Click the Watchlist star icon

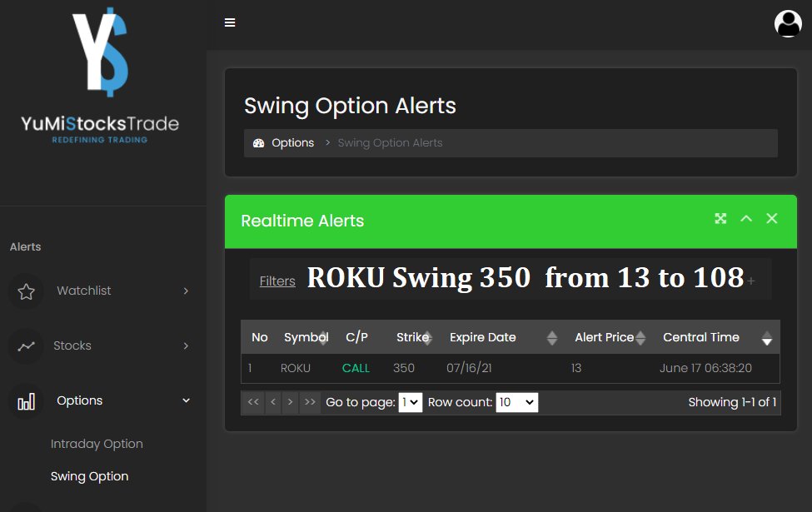[x=27, y=291]
